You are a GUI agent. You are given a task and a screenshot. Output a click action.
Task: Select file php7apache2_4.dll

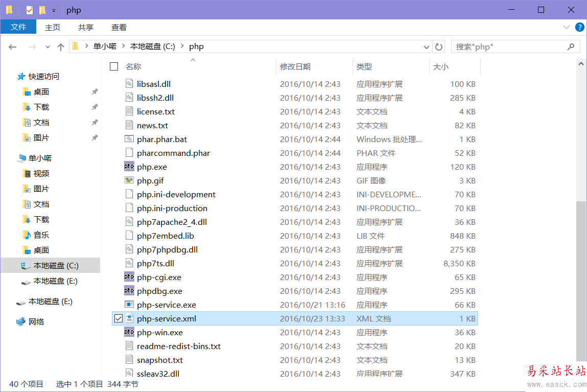(x=172, y=222)
